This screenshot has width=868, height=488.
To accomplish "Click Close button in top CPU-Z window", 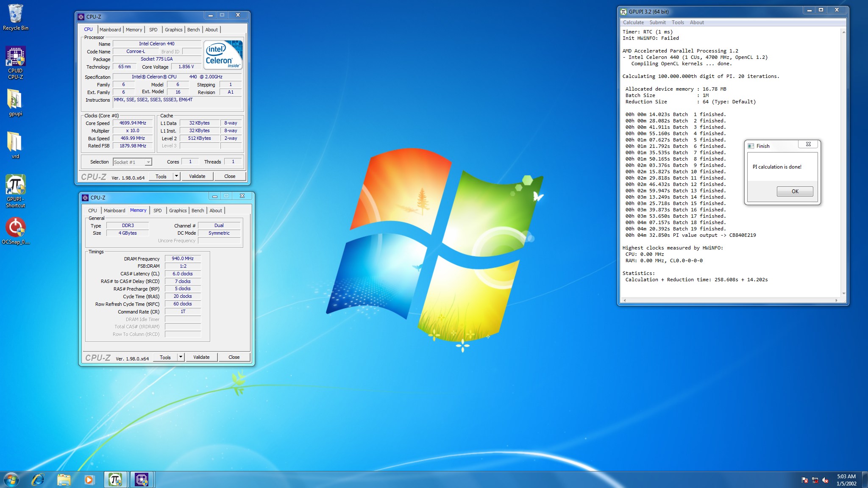I will point(230,176).
